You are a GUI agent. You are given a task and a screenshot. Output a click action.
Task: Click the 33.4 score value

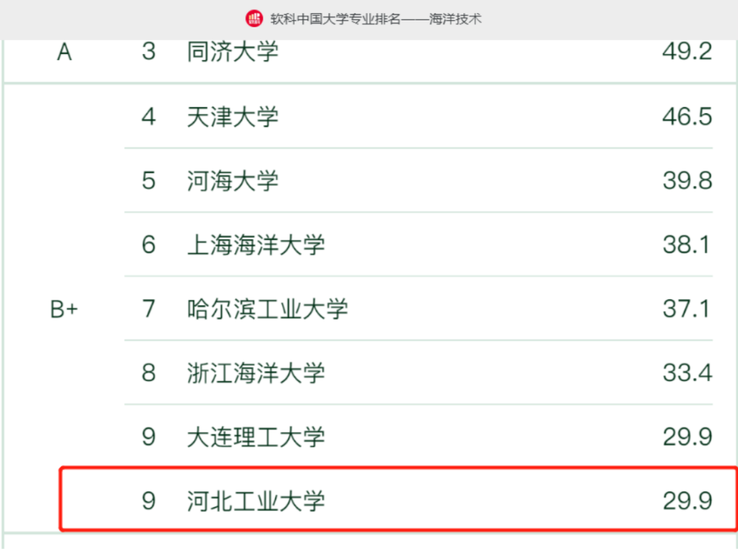687,373
